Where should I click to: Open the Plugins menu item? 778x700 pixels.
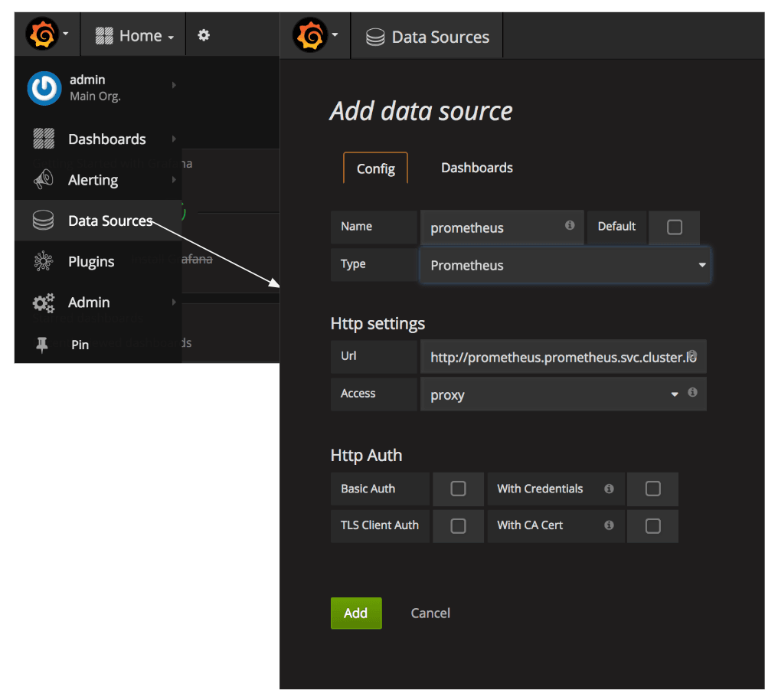pos(98,261)
